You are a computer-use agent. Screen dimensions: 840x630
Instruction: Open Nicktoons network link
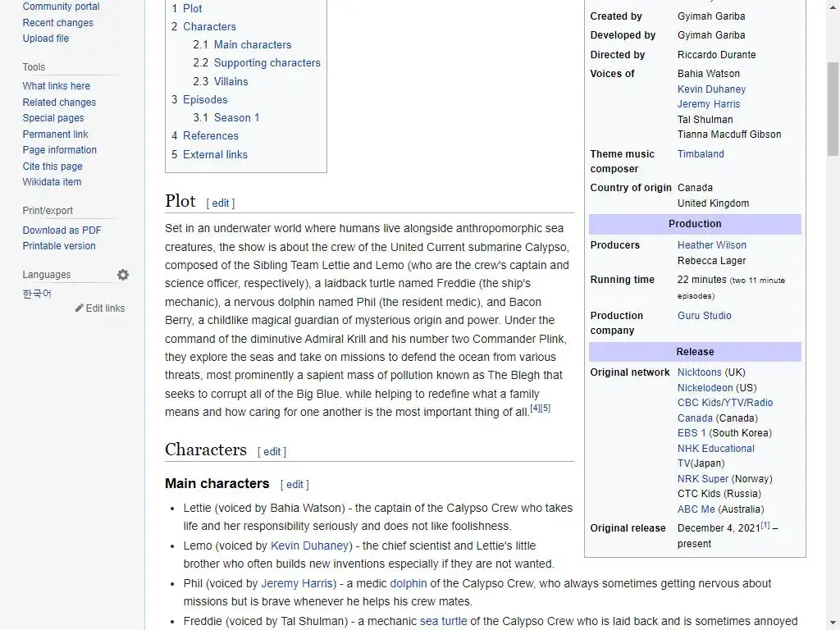699,372
